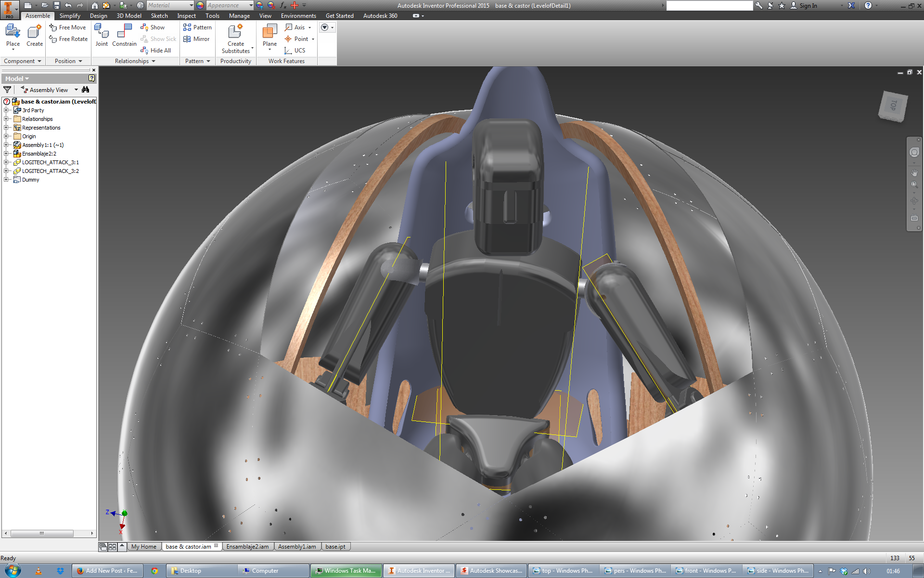Click the help search input field
The height and width of the screenshot is (578, 924).
tap(709, 5)
